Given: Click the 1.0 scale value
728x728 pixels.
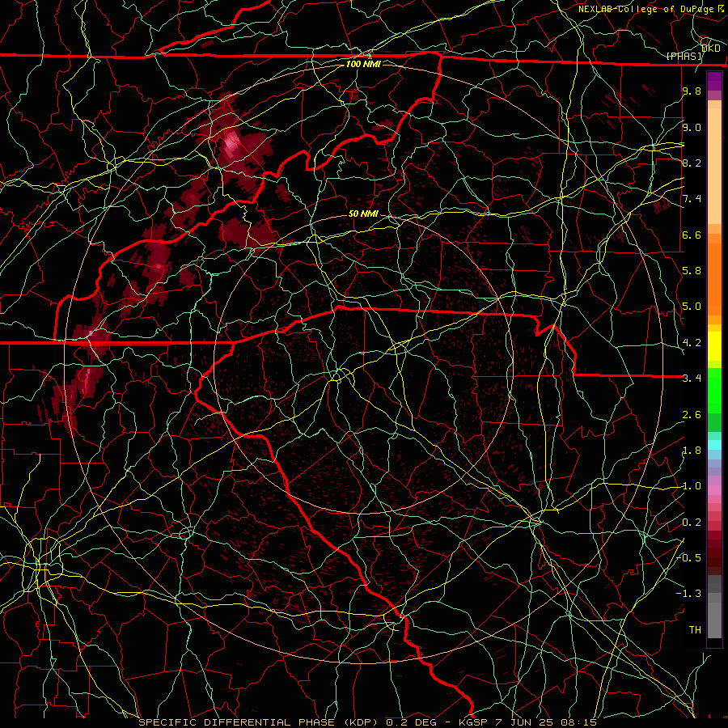Looking at the screenshot, I should [692, 486].
